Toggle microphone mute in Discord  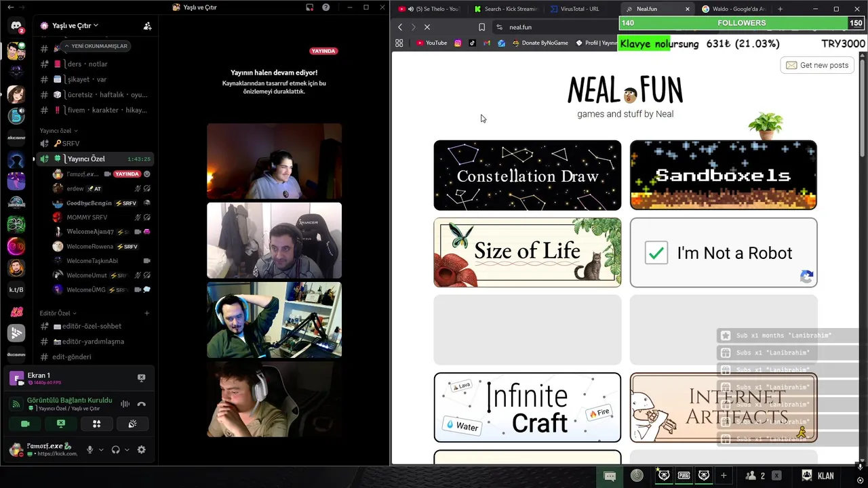90,449
